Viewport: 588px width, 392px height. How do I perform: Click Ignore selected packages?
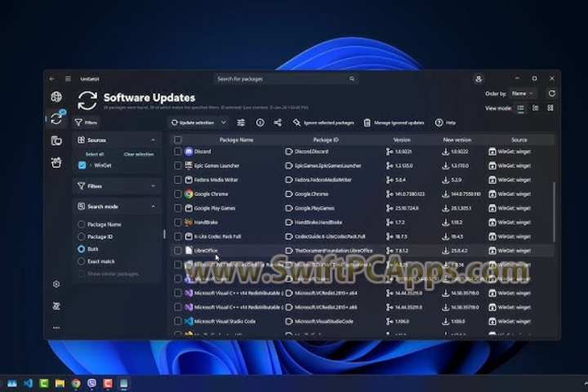(x=323, y=122)
